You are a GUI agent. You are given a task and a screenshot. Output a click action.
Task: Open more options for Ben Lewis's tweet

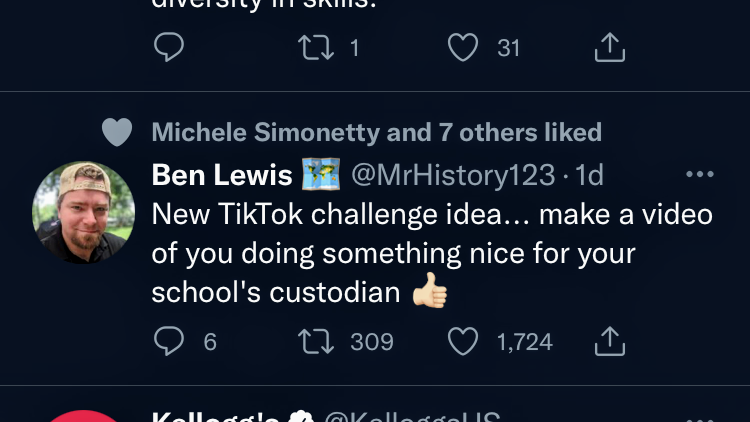(699, 175)
